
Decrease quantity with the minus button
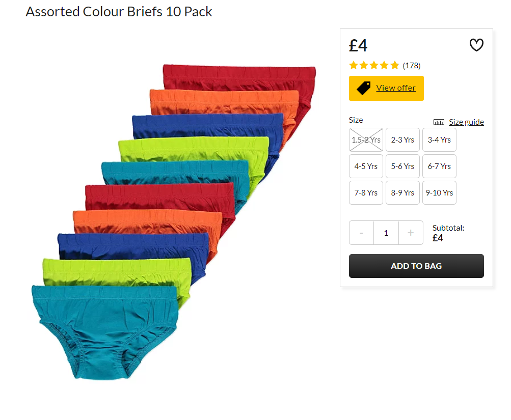(361, 233)
